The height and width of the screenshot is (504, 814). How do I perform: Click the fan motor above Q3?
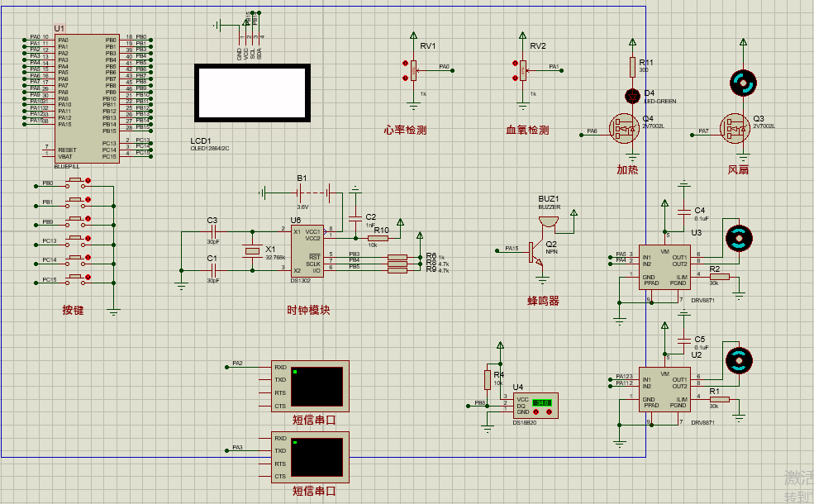(743, 83)
